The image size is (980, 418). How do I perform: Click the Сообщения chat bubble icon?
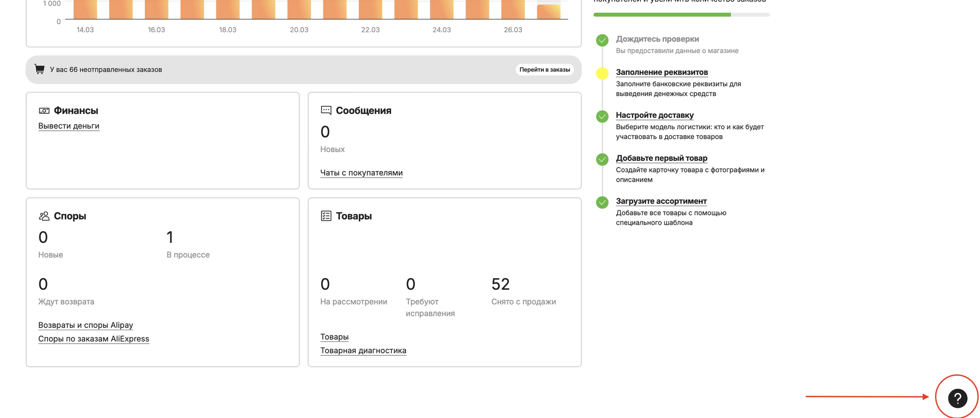pyautogui.click(x=326, y=110)
